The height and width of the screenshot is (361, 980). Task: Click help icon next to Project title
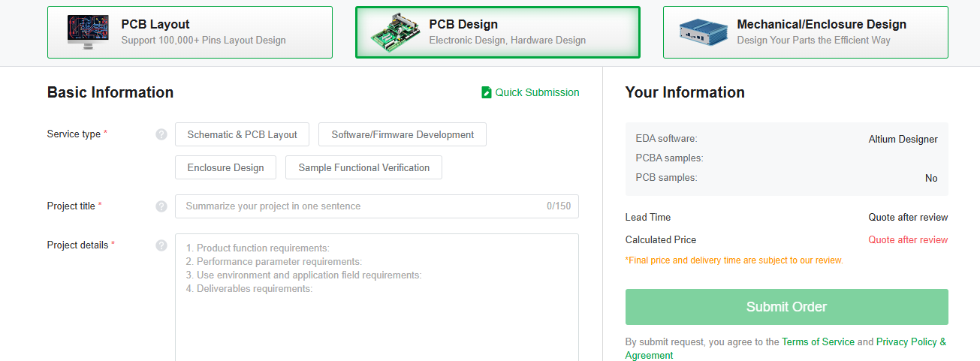(161, 206)
